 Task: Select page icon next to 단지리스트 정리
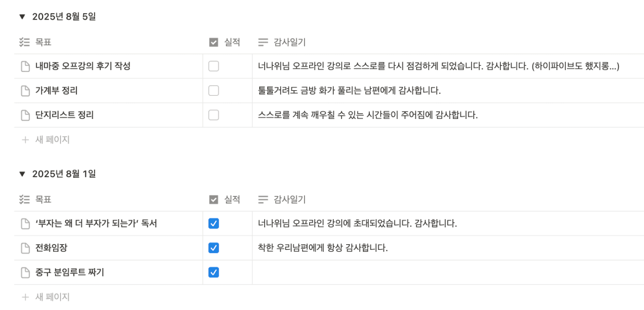click(x=26, y=115)
